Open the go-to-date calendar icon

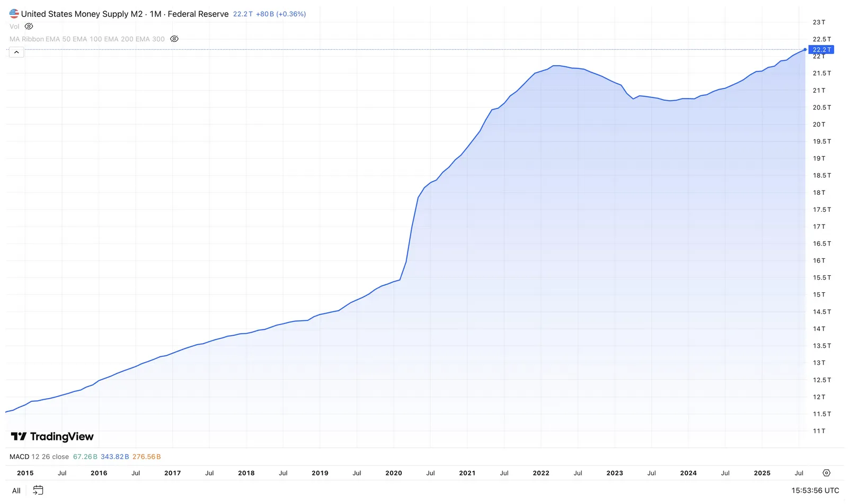38,490
